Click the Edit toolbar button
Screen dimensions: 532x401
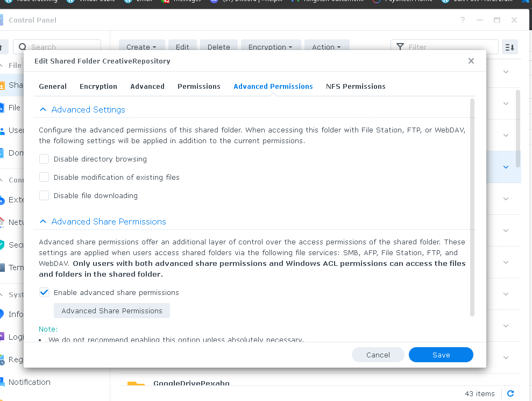point(182,47)
